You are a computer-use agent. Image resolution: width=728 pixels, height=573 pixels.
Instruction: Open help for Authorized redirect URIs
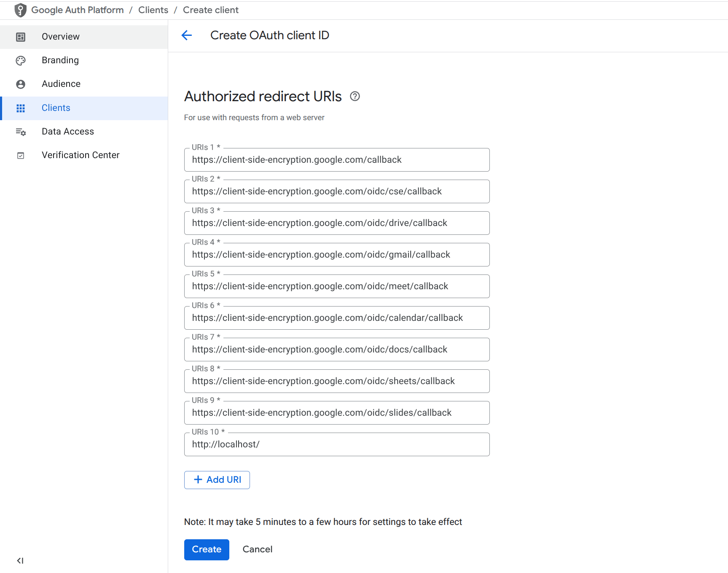(x=355, y=97)
